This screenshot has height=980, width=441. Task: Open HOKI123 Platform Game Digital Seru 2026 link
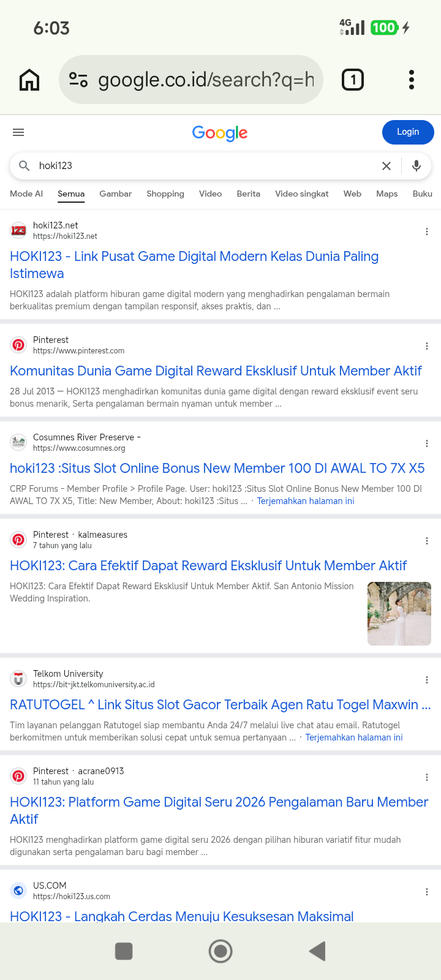(x=219, y=810)
